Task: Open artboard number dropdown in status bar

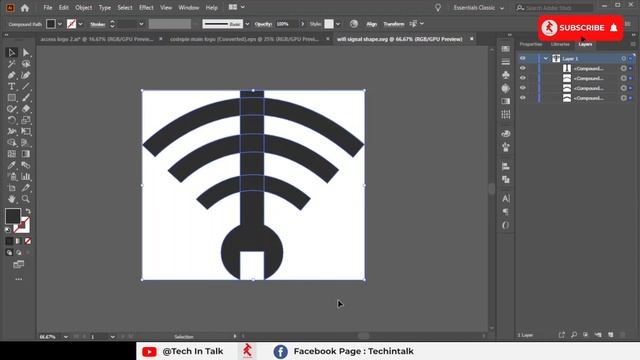Action: 113,337
